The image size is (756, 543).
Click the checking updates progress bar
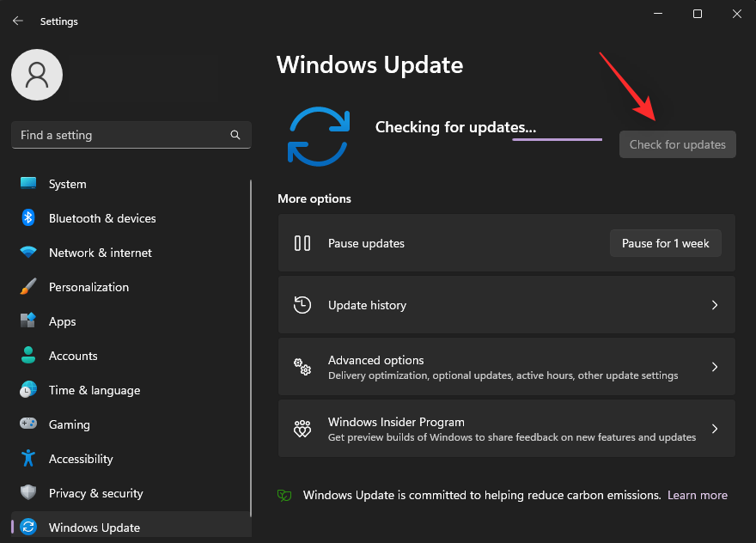click(557, 139)
